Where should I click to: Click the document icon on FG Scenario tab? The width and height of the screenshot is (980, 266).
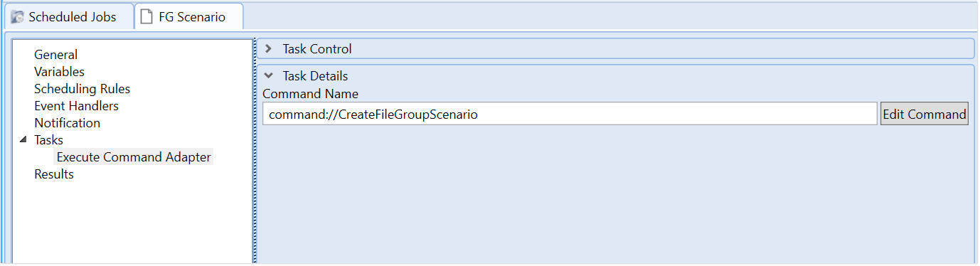pyautogui.click(x=147, y=17)
